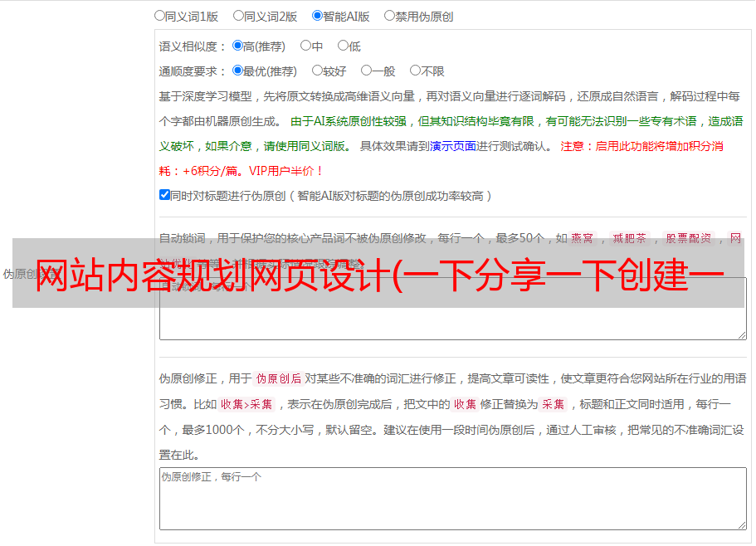Select the 同义词1版 radio option
The width and height of the screenshot is (756, 546).
coord(159,16)
